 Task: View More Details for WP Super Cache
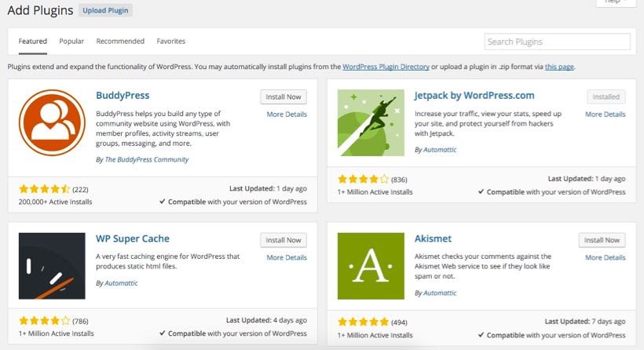(287, 257)
